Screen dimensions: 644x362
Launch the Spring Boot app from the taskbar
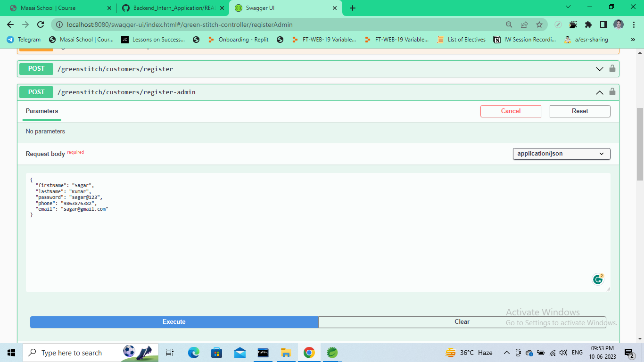coord(332,352)
